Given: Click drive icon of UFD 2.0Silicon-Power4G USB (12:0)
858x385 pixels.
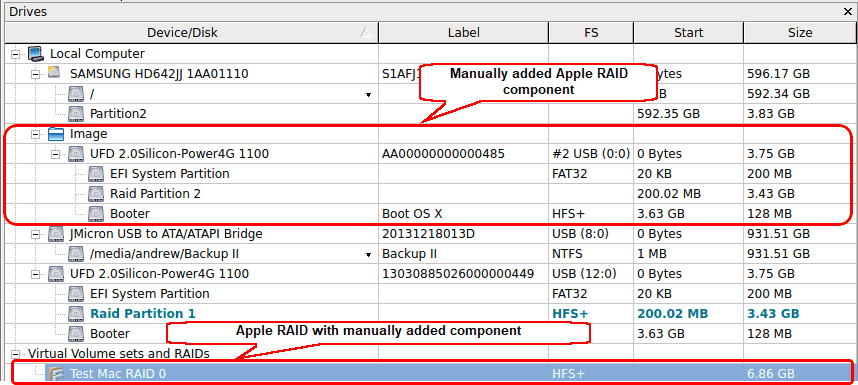Looking at the screenshot, I should point(56,273).
